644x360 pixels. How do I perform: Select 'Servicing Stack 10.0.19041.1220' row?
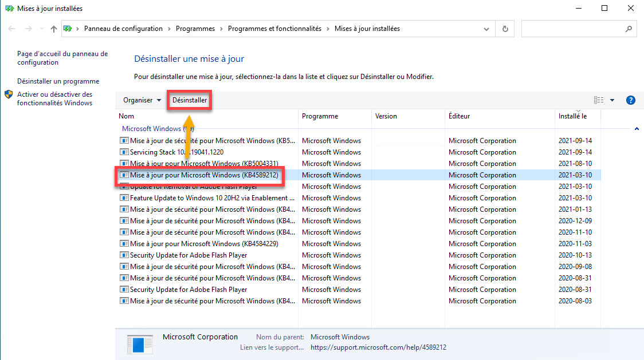click(x=358, y=152)
